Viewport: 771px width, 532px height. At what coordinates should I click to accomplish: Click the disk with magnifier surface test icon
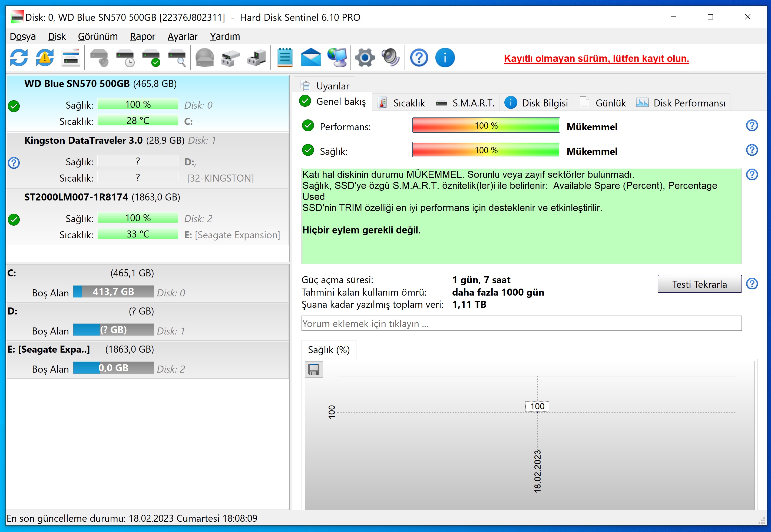177,58
